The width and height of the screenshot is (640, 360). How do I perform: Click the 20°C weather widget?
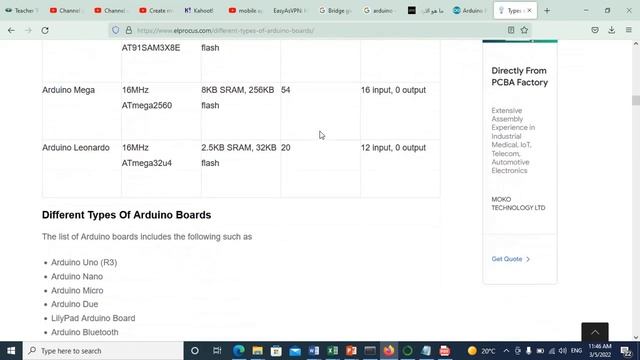click(482, 351)
